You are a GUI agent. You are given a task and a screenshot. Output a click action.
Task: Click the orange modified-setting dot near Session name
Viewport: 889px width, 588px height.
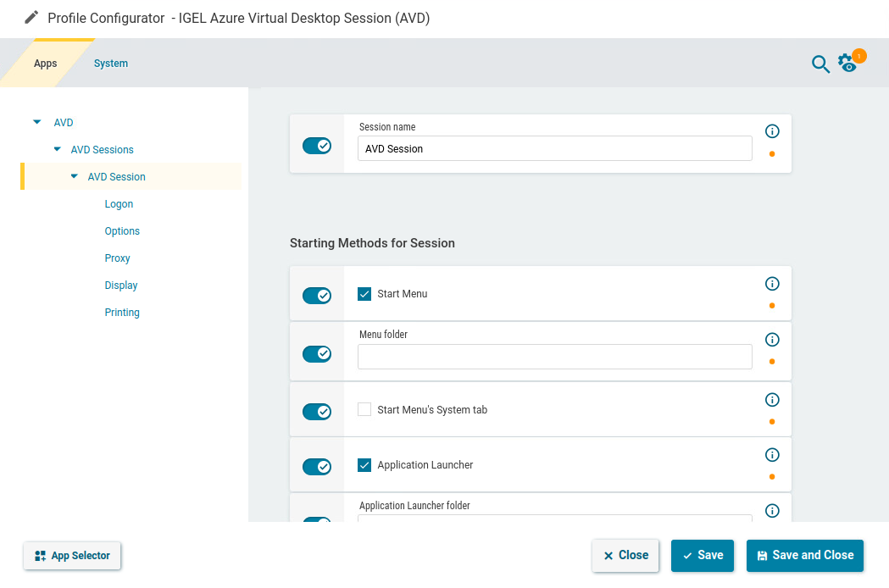coord(772,153)
